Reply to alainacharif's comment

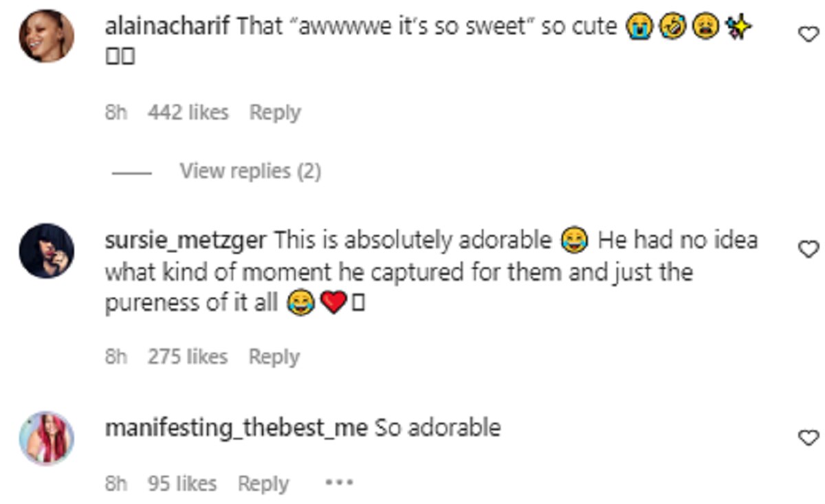tap(275, 112)
